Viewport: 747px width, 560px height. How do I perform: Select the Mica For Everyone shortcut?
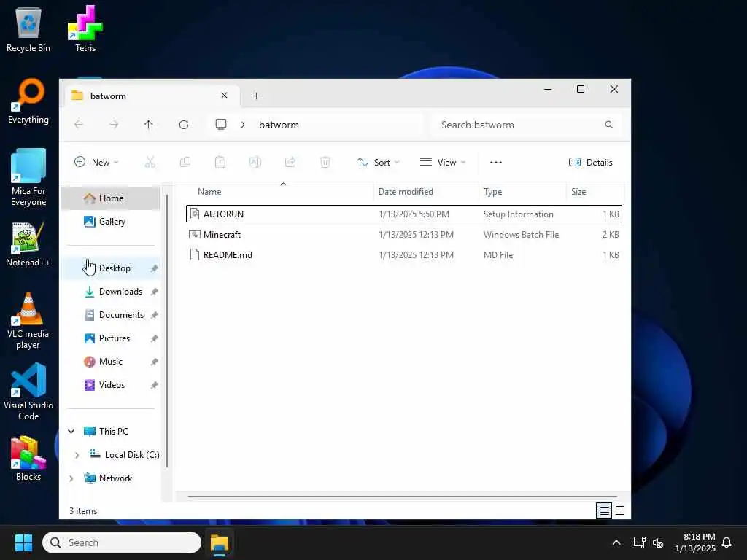pyautogui.click(x=28, y=178)
